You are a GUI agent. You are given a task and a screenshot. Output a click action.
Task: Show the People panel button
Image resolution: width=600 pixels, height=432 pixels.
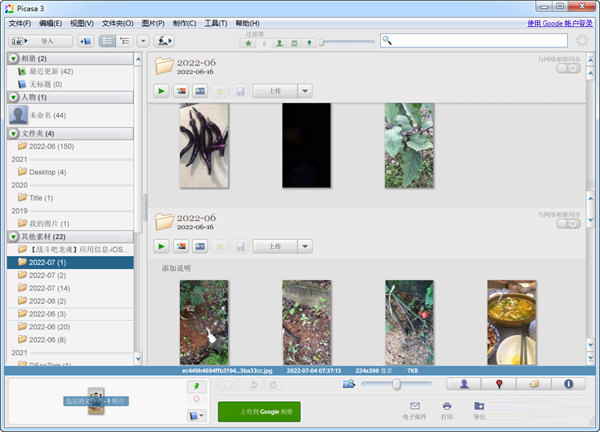pyautogui.click(x=465, y=384)
